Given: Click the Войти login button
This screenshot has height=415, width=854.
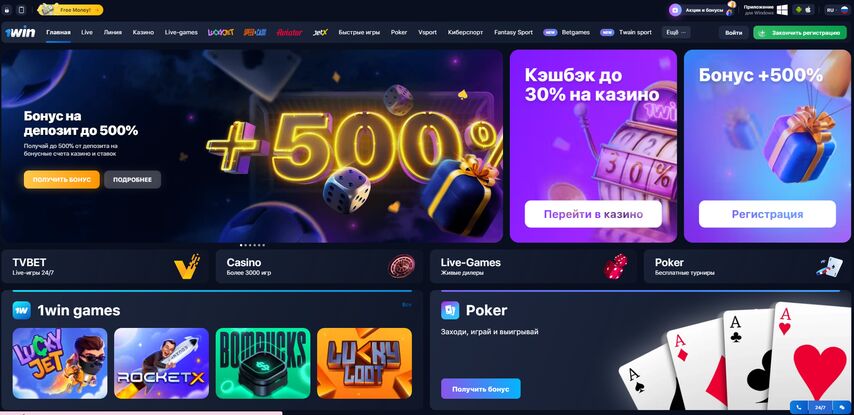Looking at the screenshot, I should pyautogui.click(x=734, y=33).
